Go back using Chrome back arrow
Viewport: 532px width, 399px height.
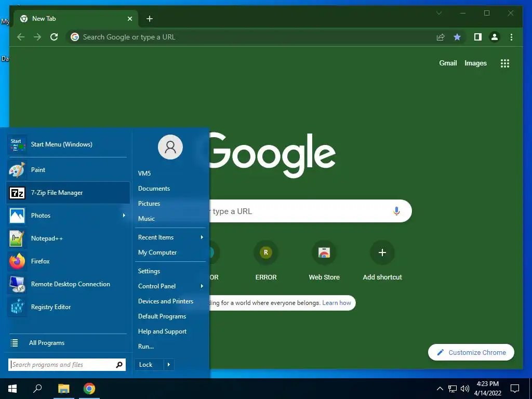coord(21,37)
